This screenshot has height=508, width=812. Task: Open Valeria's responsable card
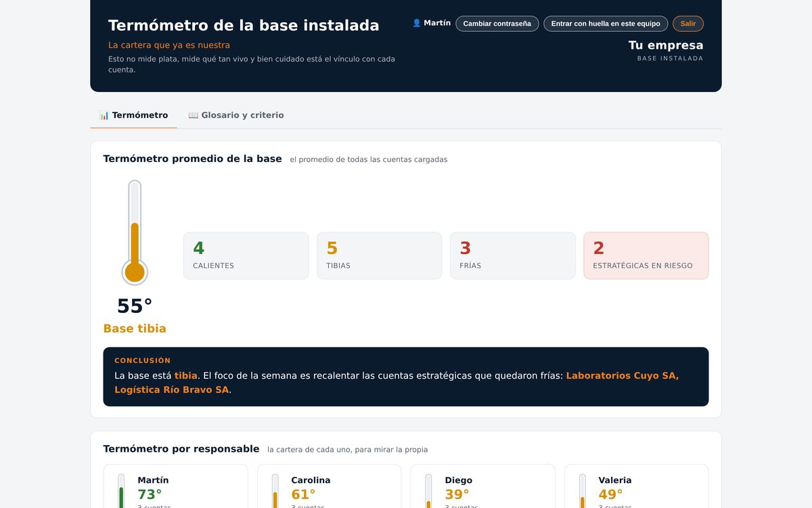636,486
